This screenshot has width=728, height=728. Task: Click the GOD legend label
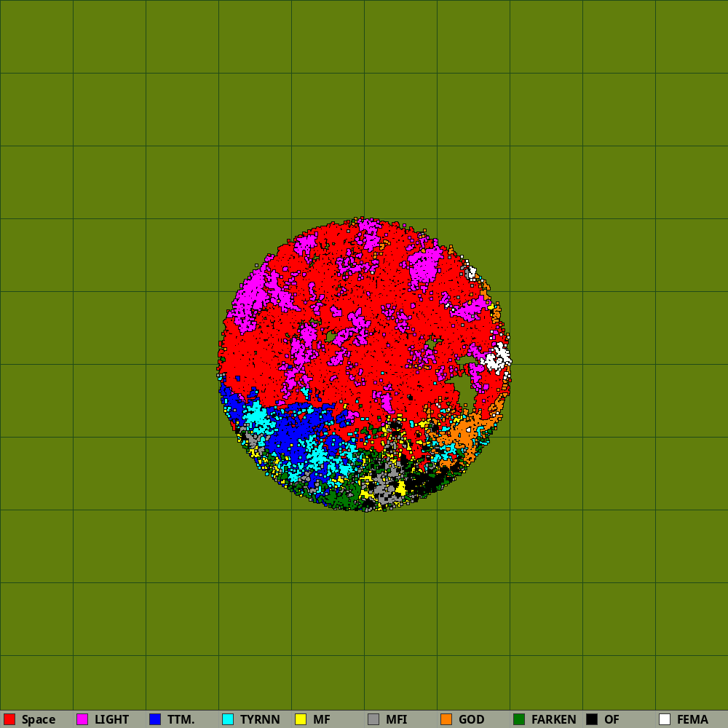pyautogui.click(x=471, y=719)
